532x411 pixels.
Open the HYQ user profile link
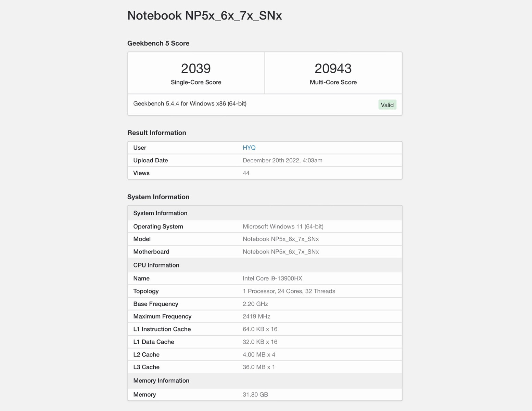pyautogui.click(x=249, y=148)
